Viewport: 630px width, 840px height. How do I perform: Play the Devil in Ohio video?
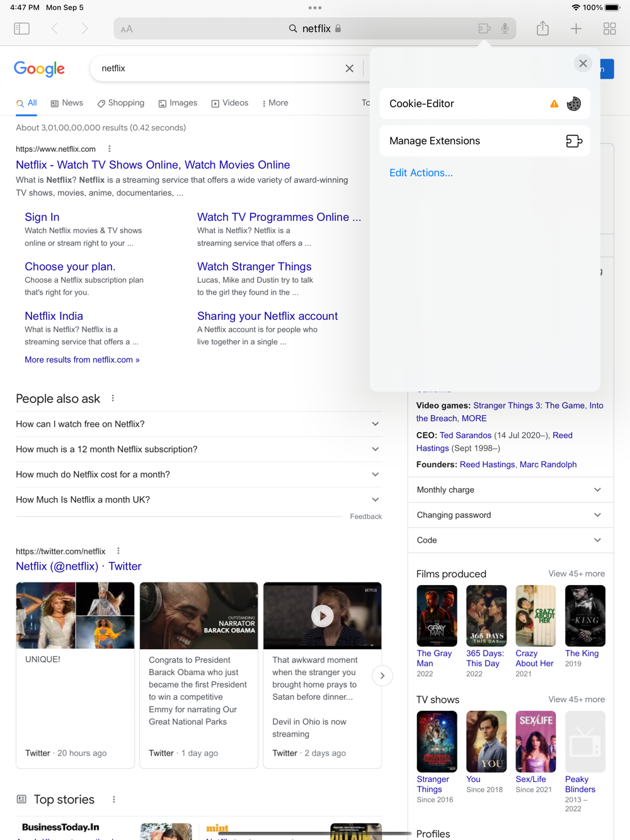point(322,616)
